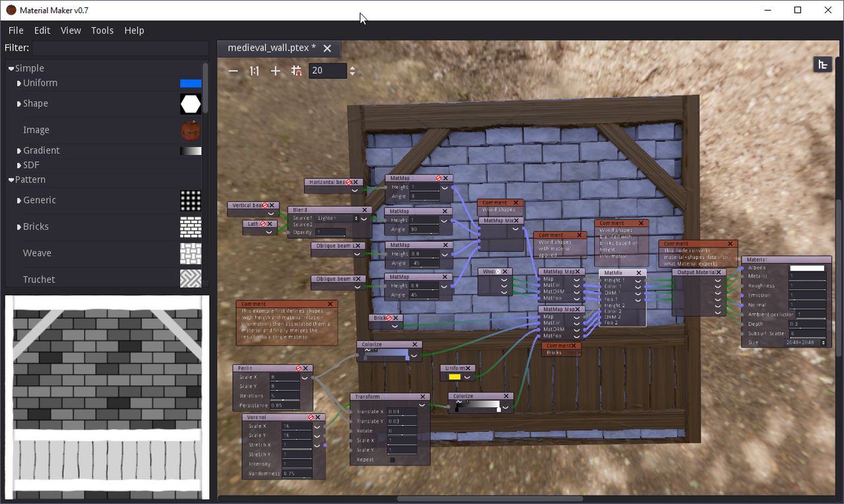This screenshot has height=504, width=844.
Task: Reset zoom with the 1:1 icon
Action: (x=254, y=70)
